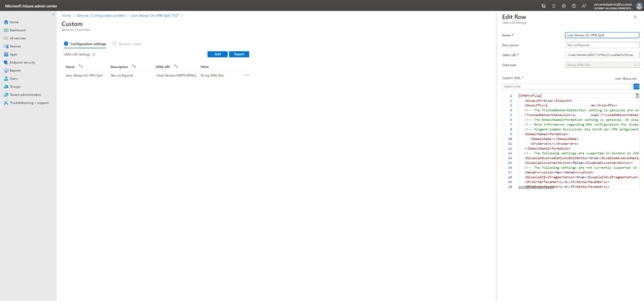Open the help question mark icon
Viewport: 644px width, 301px height.
pos(574,6)
